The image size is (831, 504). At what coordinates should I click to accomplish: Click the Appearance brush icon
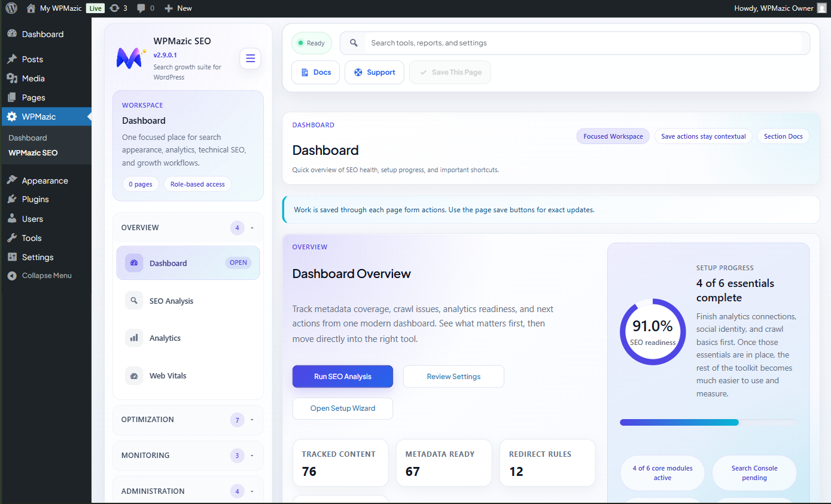(x=12, y=181)
